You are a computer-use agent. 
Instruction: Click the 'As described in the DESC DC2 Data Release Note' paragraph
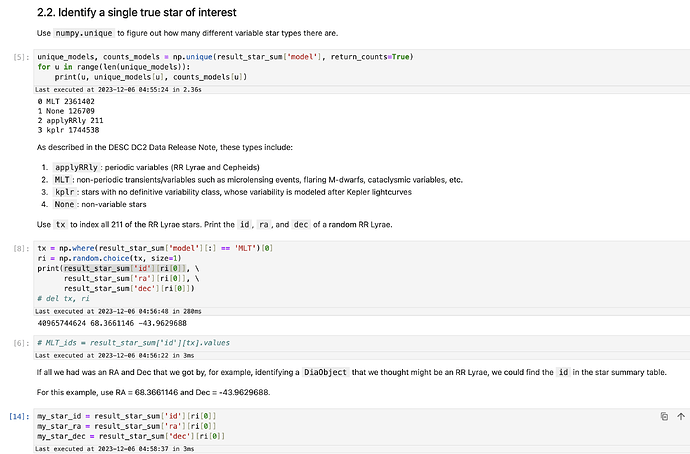point(165,147)
